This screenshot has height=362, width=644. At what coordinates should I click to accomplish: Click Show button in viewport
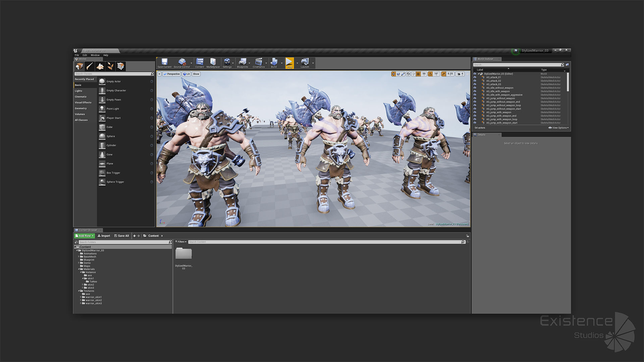[x=196, y=74]
